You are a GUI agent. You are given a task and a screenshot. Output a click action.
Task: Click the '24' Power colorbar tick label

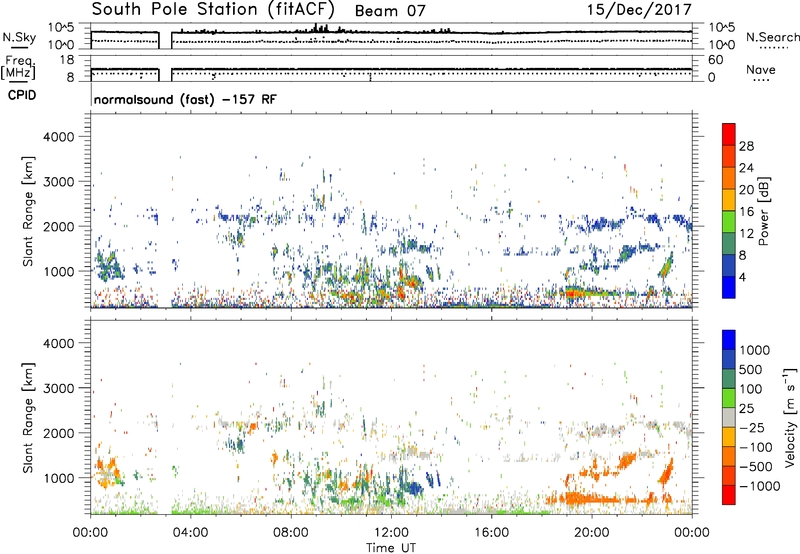coord(746,168)
